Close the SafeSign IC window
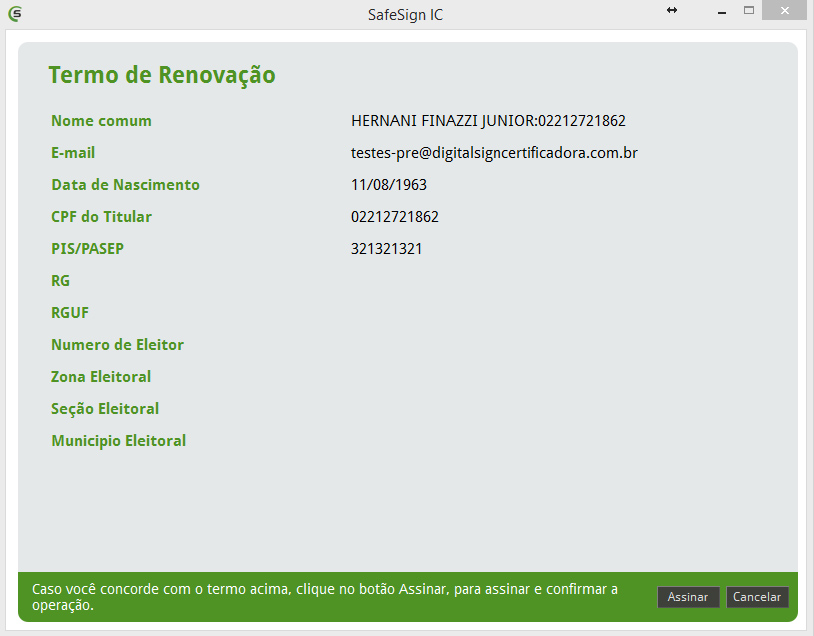Image resolution: width=814 pixels, height=636 pixels. tap(787, 10)
